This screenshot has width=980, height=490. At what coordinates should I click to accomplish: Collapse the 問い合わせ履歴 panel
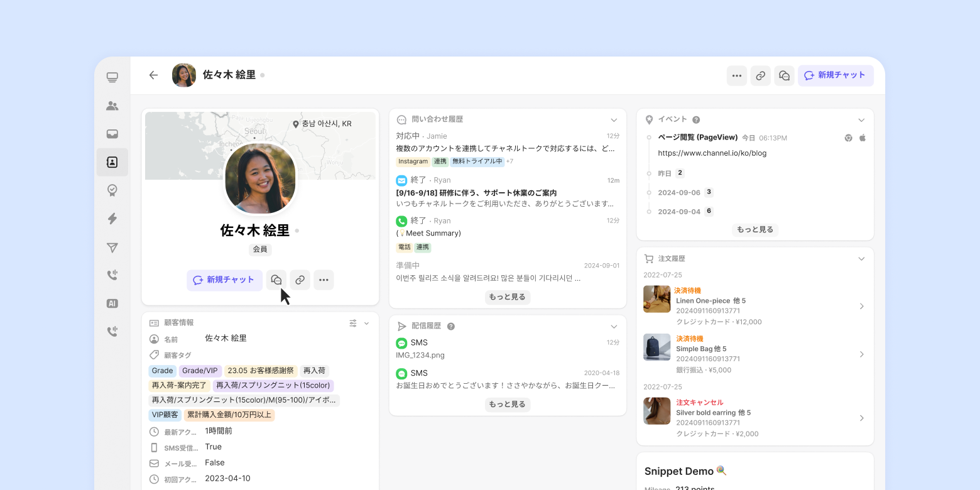[x=614, y=119]
